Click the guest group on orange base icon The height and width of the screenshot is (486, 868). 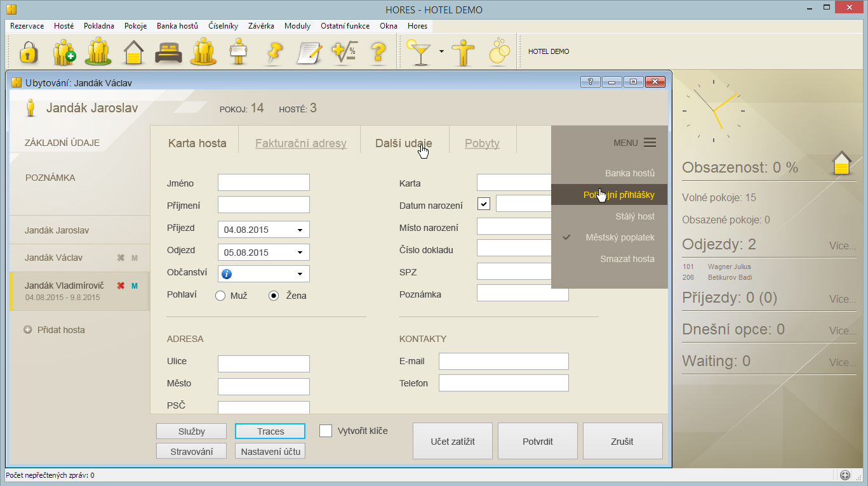(x=204, y=51)
